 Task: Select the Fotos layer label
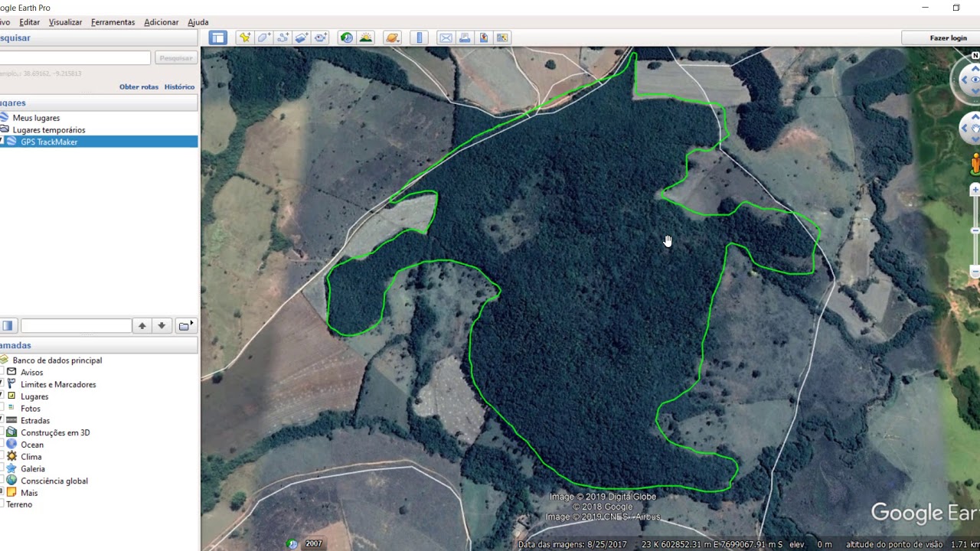coord(31,409)
